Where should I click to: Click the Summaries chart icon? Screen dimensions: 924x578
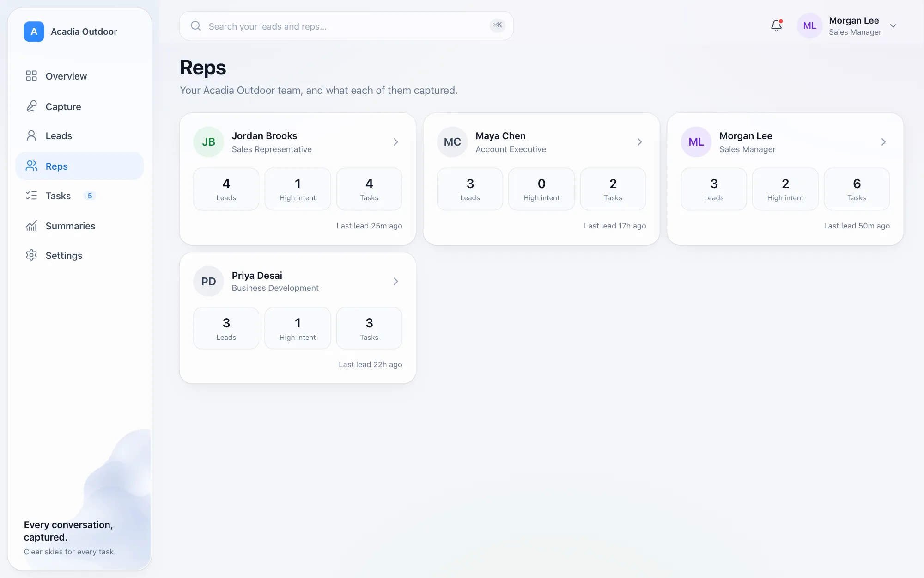click(x=31, y=226)
